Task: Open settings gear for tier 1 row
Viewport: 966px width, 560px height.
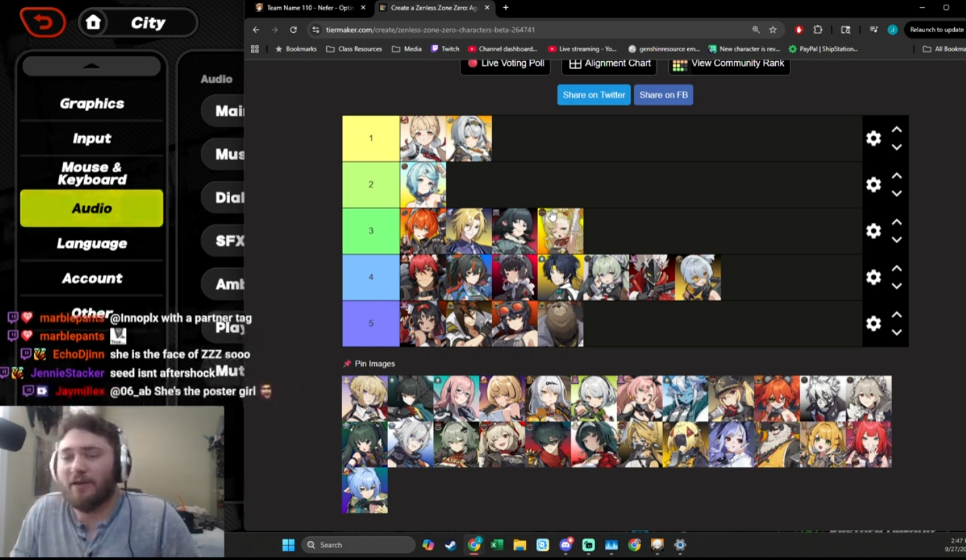Action: (x=873, y=138)
